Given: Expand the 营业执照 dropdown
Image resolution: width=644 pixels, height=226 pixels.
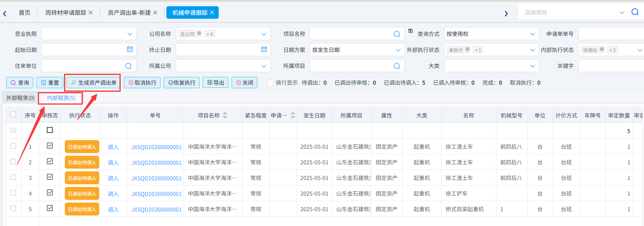Looking at the screenshot, I should [130, 34].
